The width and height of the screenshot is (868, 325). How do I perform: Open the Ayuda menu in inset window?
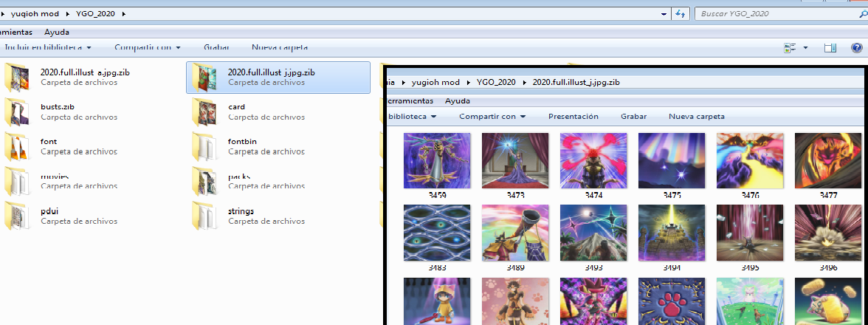pos(458,100)
